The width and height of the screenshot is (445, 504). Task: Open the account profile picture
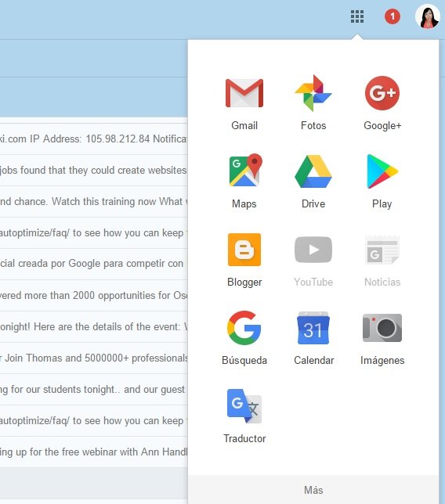pos(428,16)
